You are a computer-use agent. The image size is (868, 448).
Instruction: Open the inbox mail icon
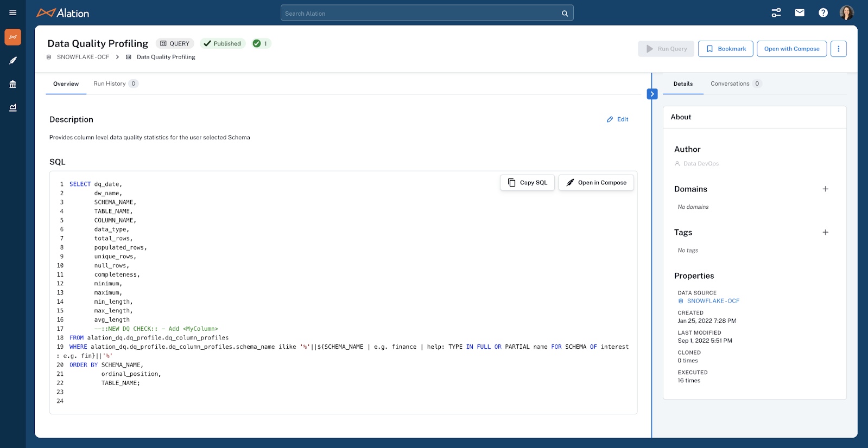(800, 12)
